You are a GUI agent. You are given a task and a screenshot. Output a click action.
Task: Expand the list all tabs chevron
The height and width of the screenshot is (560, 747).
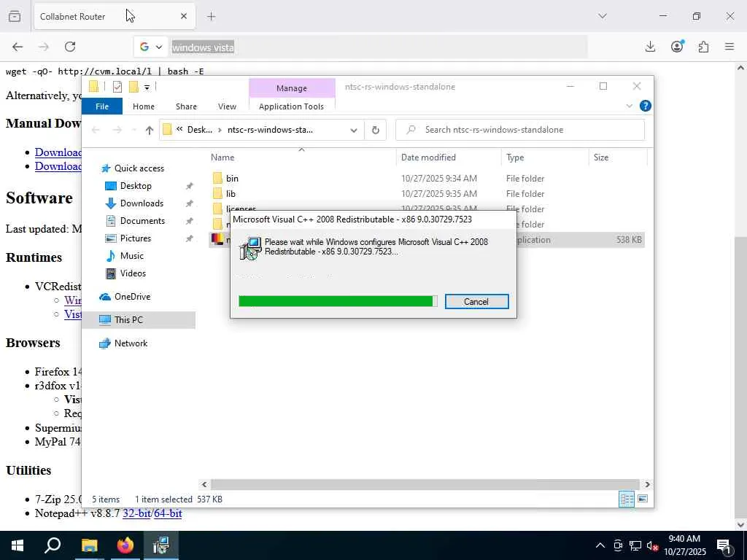click(603, 16)
